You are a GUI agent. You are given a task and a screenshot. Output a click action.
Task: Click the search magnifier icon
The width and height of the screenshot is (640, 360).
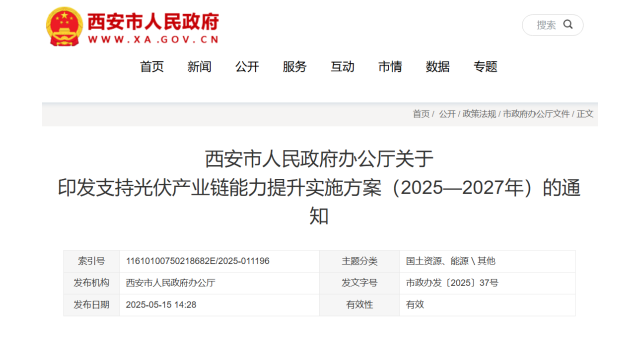tap(568, 24)
